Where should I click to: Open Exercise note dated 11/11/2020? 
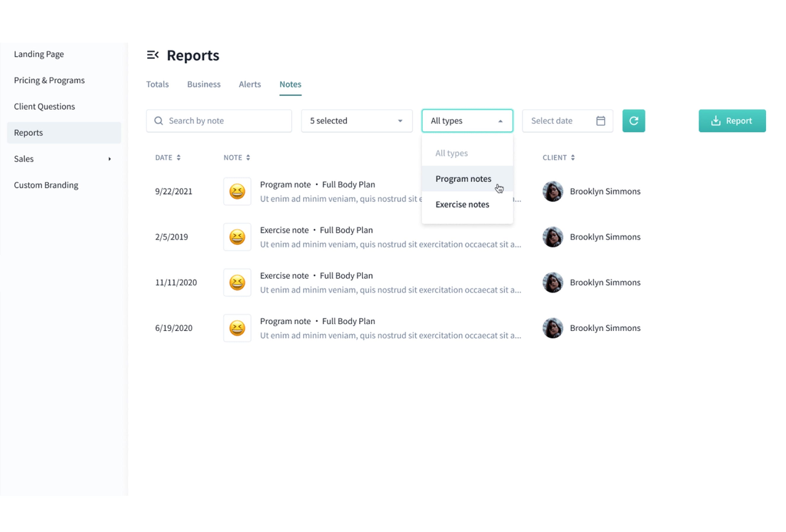click(x=316, y=276)
